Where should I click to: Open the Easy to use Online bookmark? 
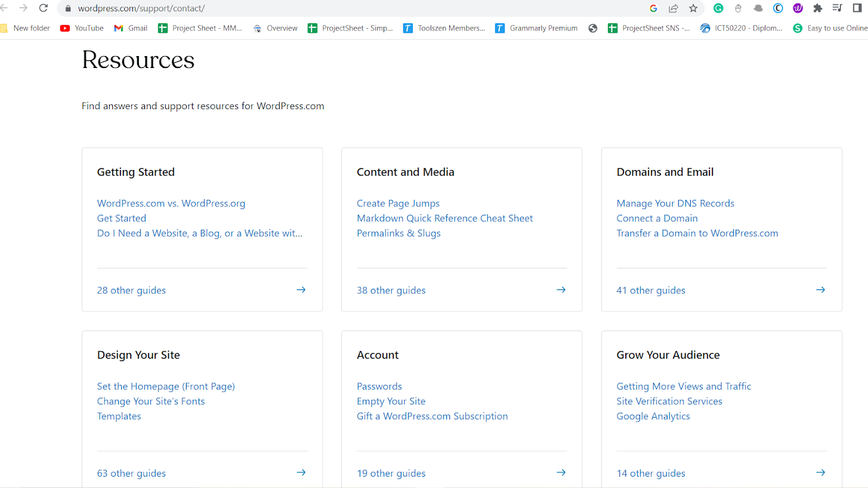(830, 28)
